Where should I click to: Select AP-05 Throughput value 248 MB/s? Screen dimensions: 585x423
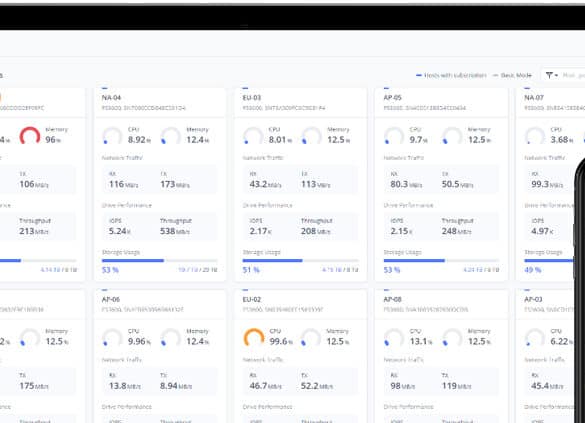click(x=456, y=231)
